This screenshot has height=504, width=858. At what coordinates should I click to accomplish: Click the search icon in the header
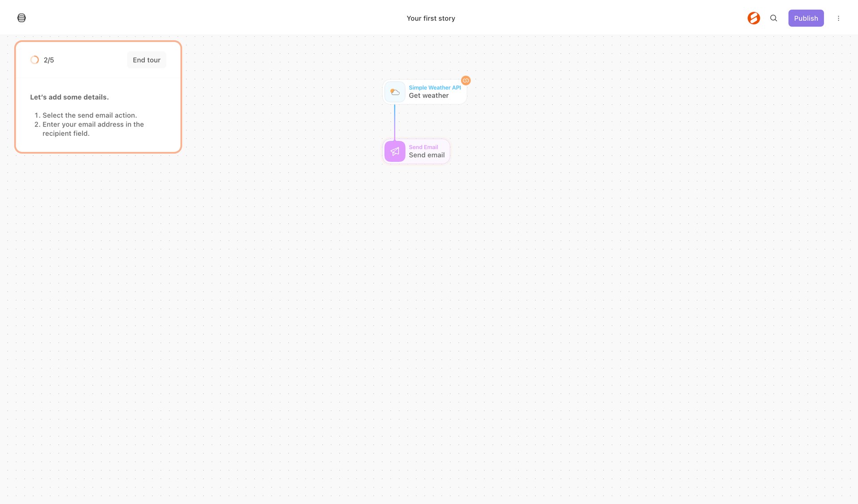pos(774,18)
